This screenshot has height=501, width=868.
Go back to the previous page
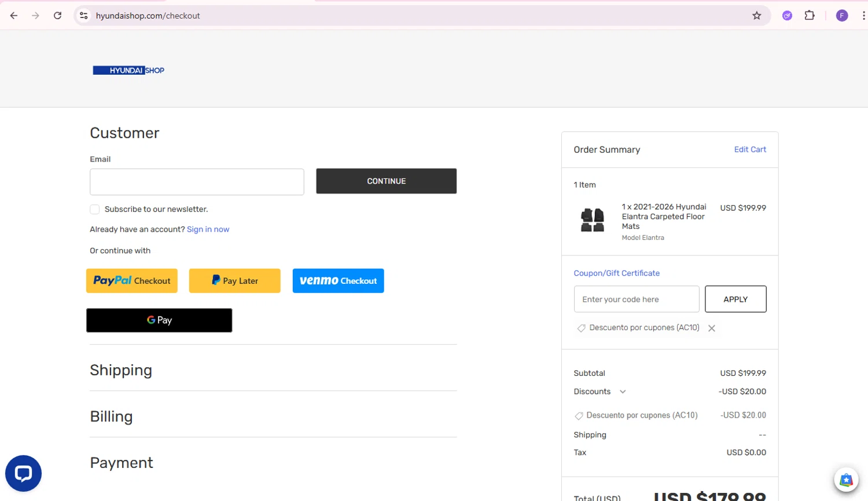coord(14,16)
